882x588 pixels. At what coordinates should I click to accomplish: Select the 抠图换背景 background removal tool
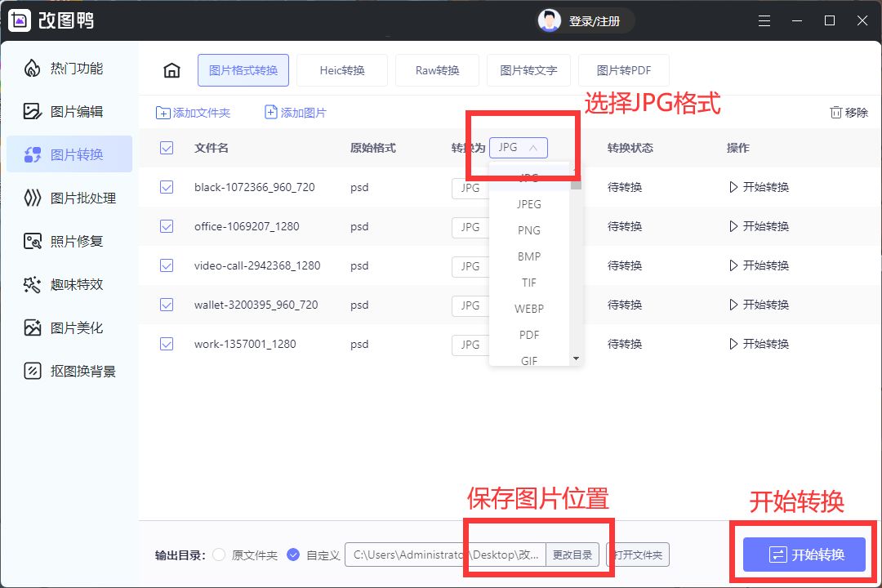click(x=69, y=371)
